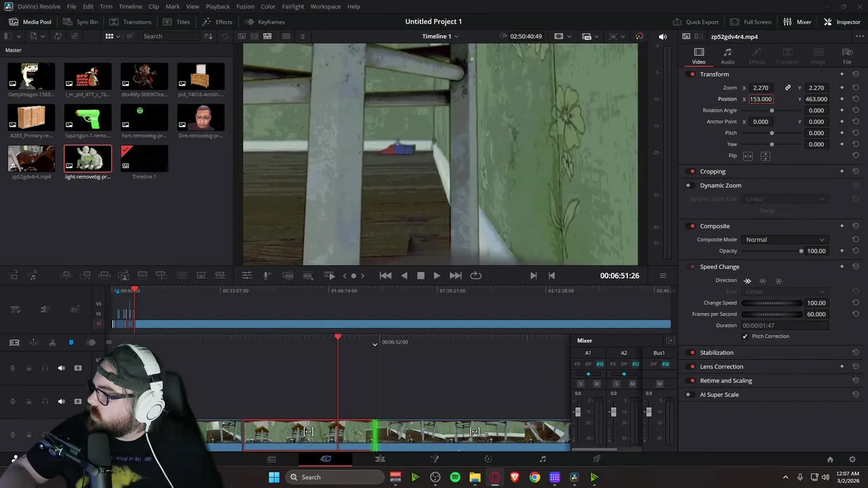868x488 pixels.
Task: Jump to the timeline start
Action: point(385,276)
